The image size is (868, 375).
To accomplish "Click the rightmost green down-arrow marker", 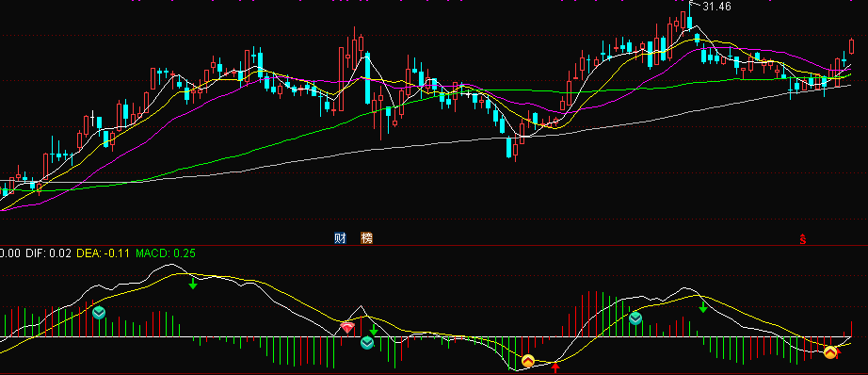I will [x=703, y=306].
